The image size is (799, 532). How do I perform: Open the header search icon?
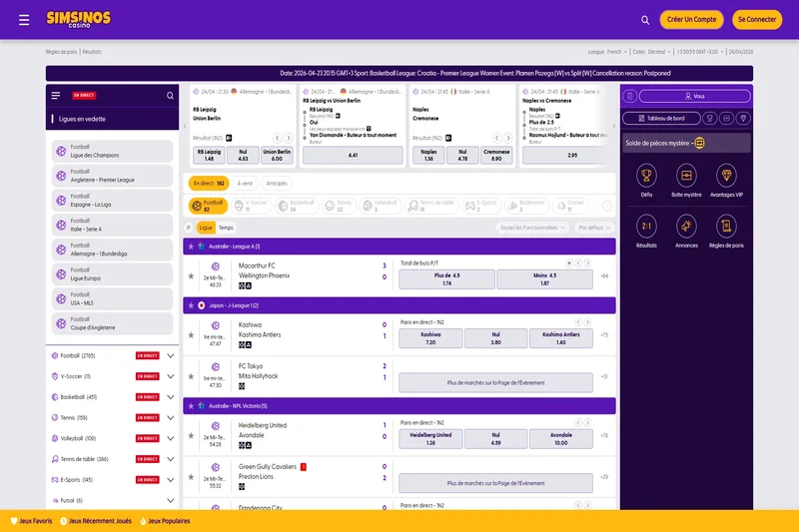point(645,20)
